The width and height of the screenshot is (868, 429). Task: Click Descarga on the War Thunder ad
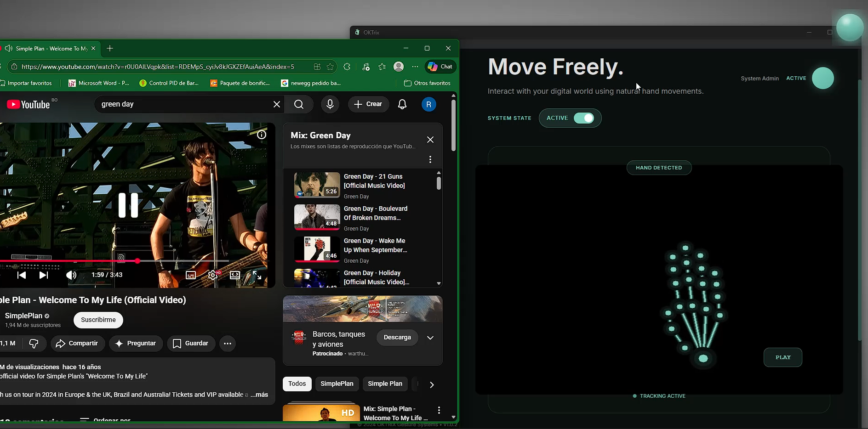pos(397,337)
